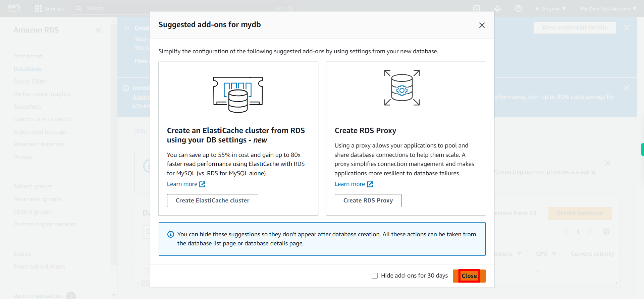
Task: Open Databases in RDS sidebar
Action: tap(28, 69)
